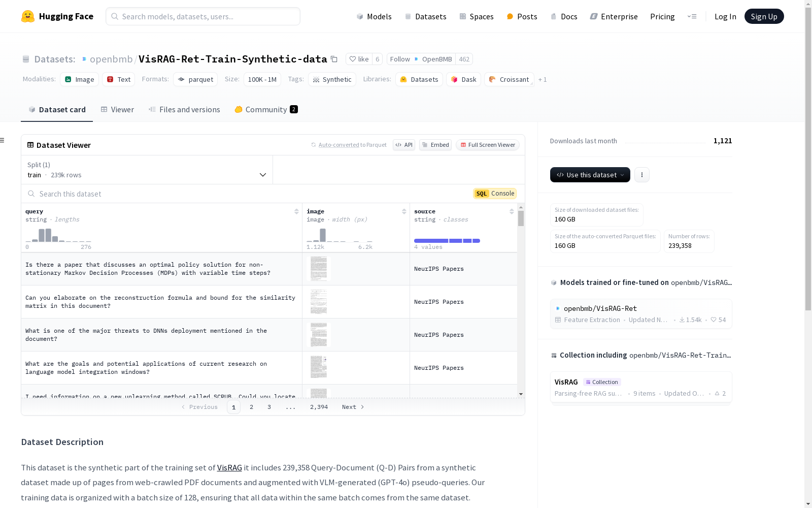Sort the query column with its arrows

(296, 211)
